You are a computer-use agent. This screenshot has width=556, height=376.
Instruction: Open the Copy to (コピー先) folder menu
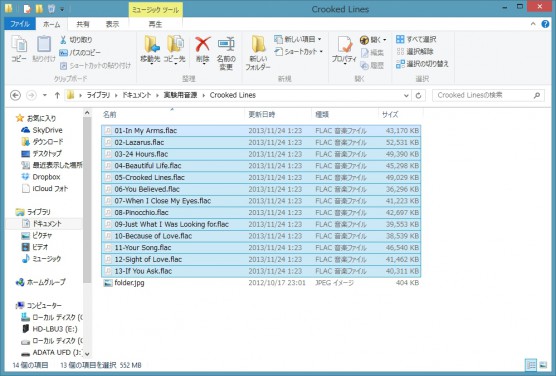click(175, 50)
